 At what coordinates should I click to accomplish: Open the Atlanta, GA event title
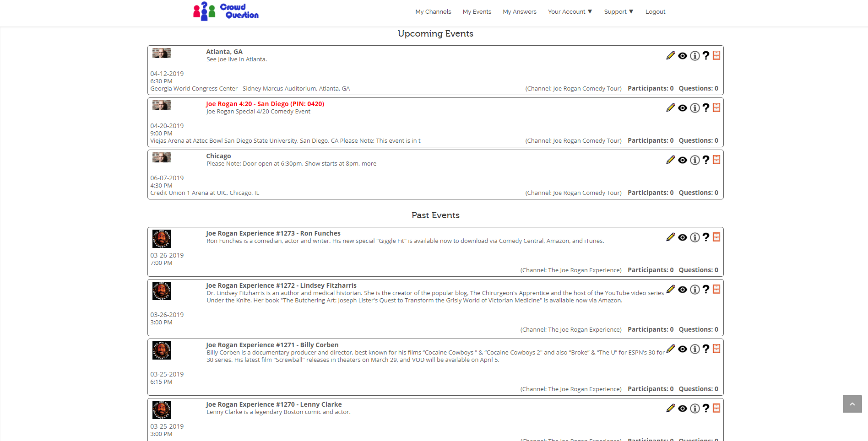224,52
